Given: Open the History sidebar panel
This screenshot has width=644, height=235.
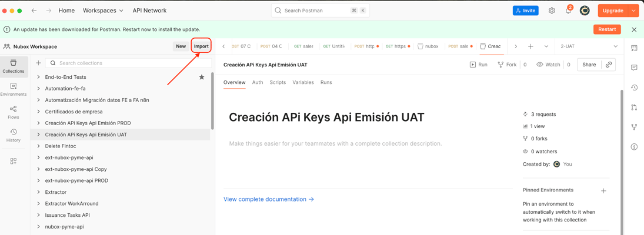Looking at the screenshot, I should [13, 136].
